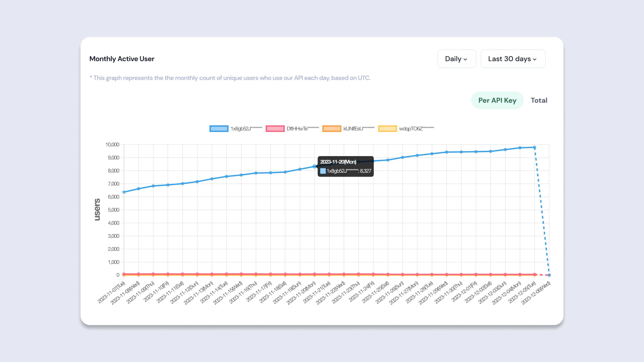The height and width of the screenshot is (362, 644).
Task: Click the kUNlfEsU legend label
Action: coord(359,129)
